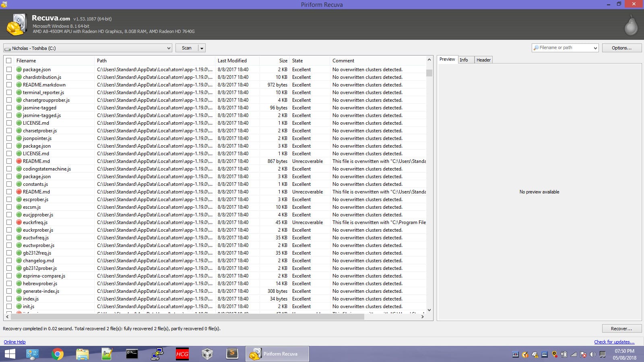The height and width of the screenshot is (362, 644).
Task: Switch to the Info tab
Action: (x=464, y=60)
